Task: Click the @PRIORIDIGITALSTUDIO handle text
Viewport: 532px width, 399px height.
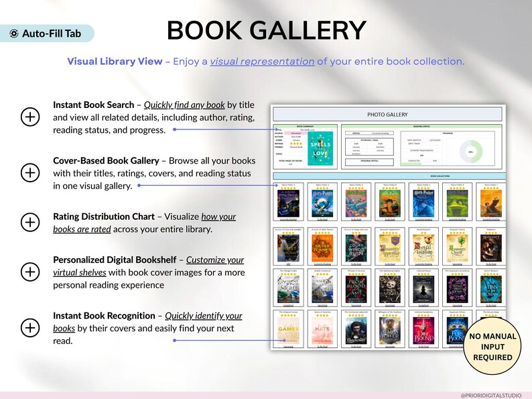Action: tap(491, 396)
